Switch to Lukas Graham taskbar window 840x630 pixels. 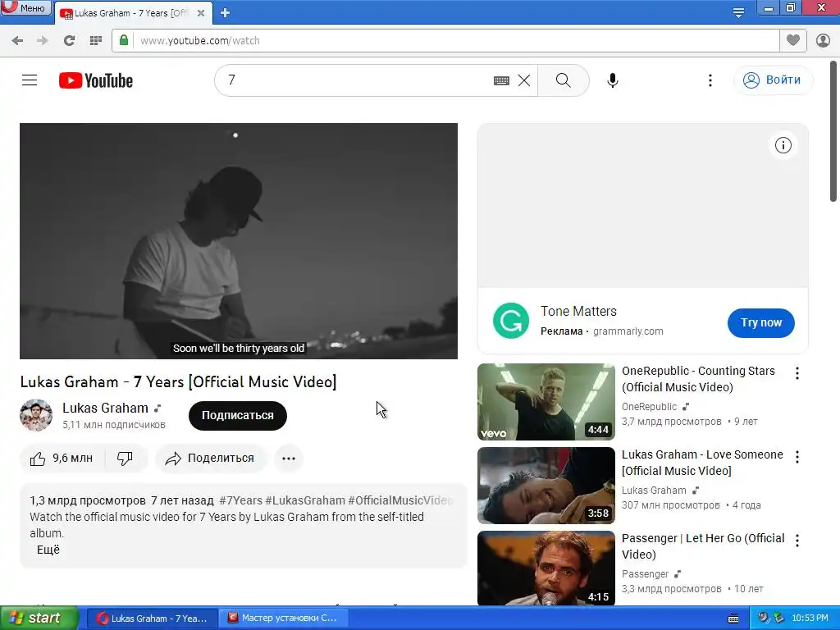(152, 618)
